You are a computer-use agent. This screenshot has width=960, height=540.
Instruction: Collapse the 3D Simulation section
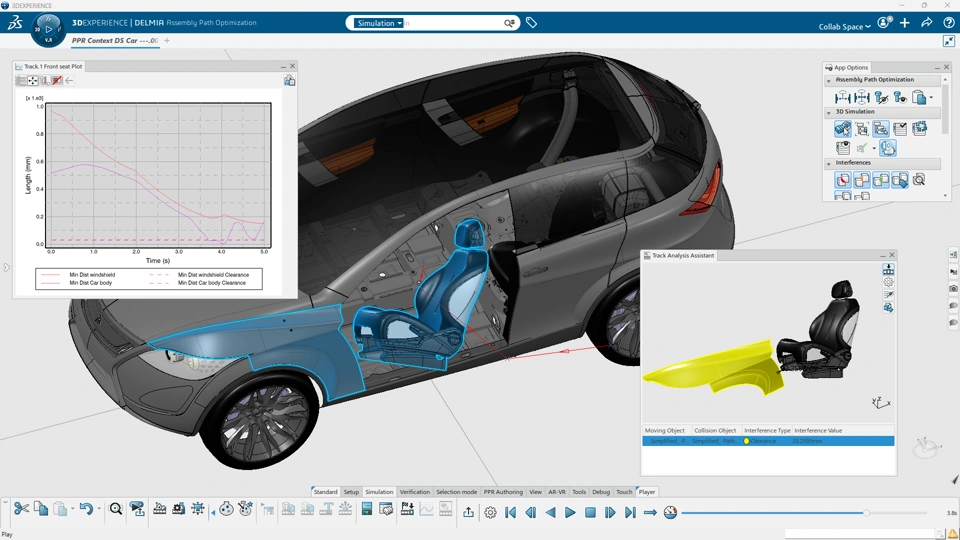coord(829,112)
